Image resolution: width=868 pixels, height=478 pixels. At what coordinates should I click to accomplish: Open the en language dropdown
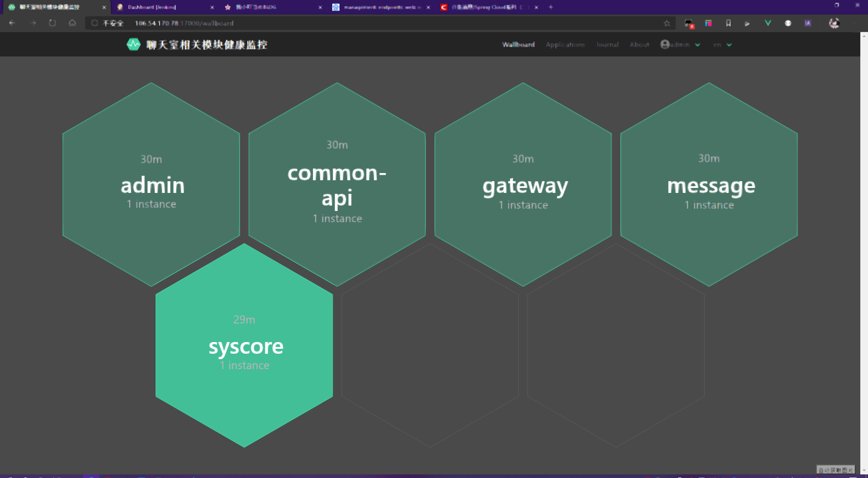tap(722, 44)
